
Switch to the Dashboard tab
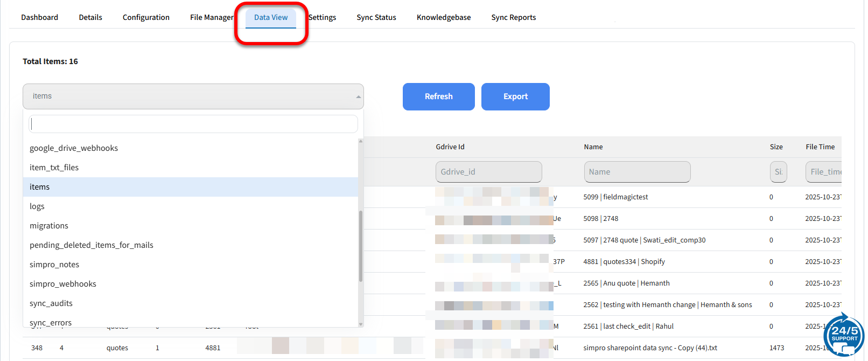tap(39, 17)
